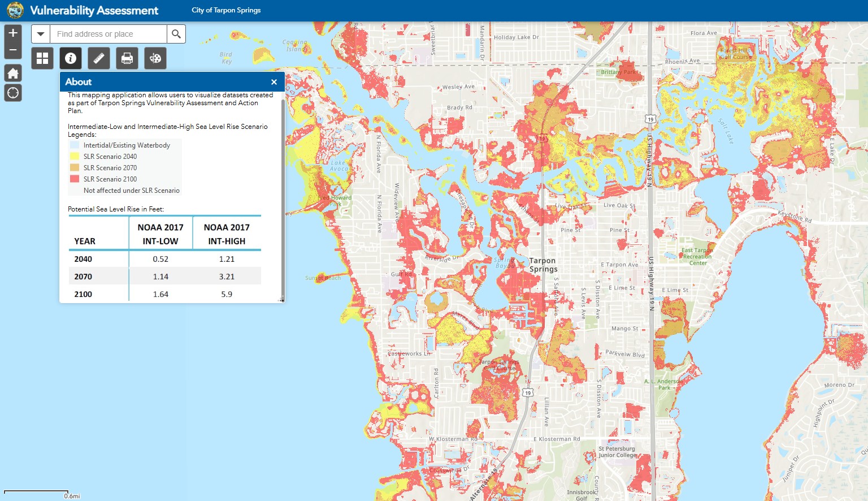Select the 1.14 table value
Screen dimensions: 868x501
coord(160,277)
